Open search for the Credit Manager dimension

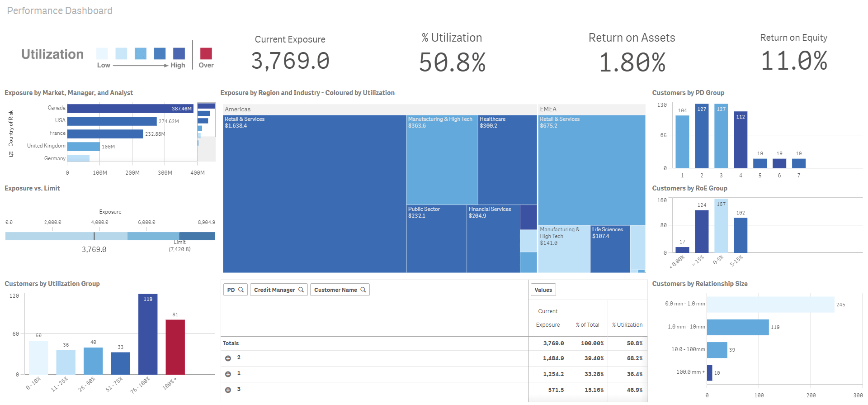click(301, 290)
